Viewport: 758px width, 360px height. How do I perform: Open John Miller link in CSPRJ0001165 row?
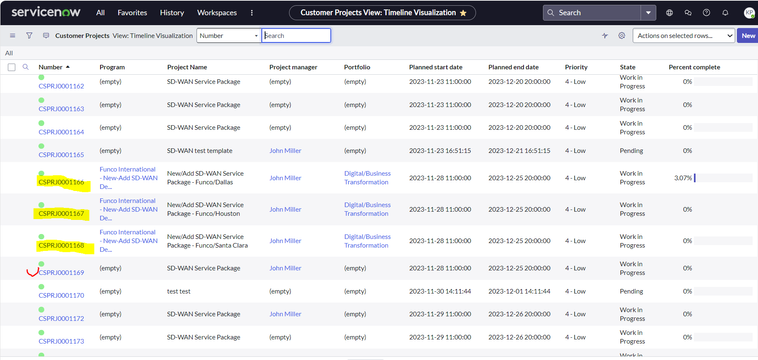pos(285,151)
